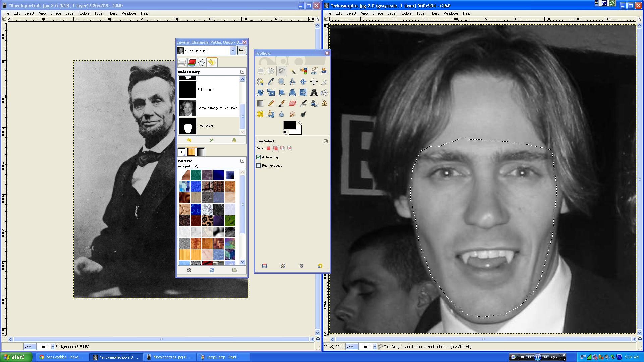Select the Perspective Clone tool
This screenshot has height=362, width=644.
[x=271, y=114]
